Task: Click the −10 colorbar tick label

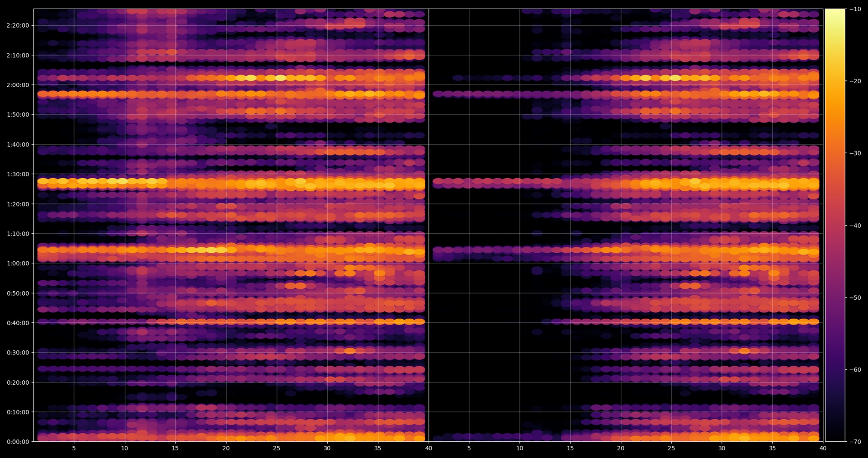Action: [x=855, y=9]
